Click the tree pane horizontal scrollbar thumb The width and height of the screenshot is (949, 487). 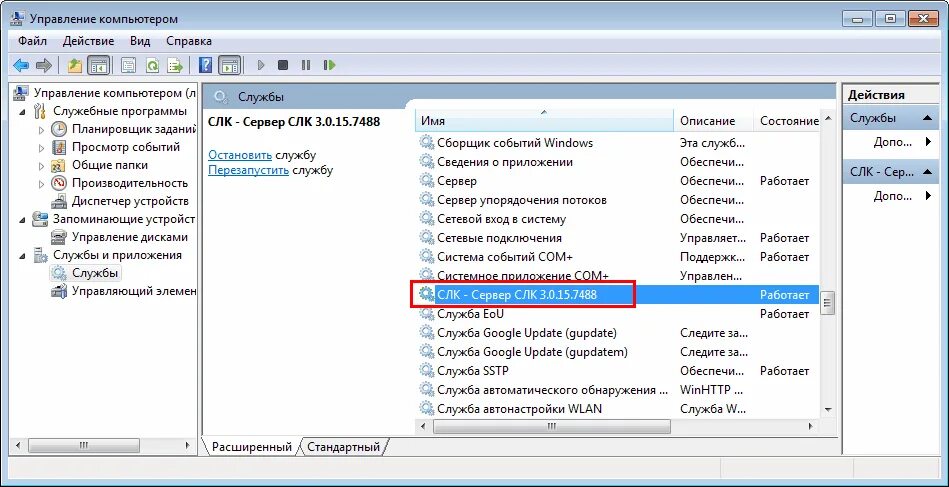point(85,446)
